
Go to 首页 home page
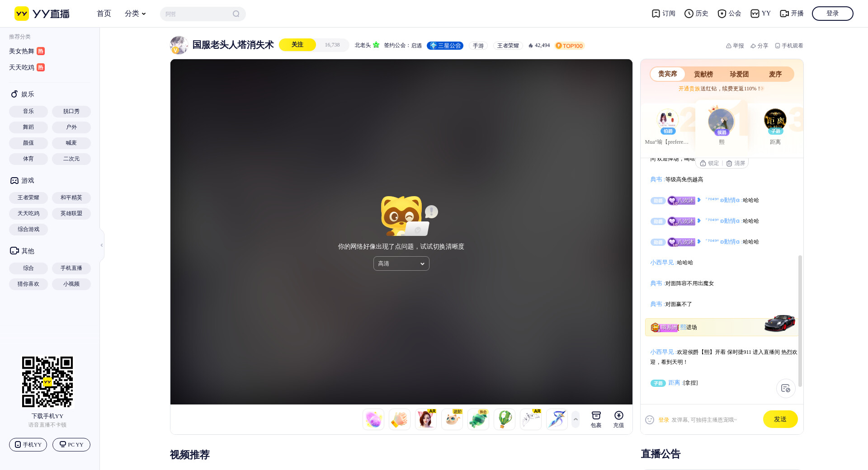tap(104, 14)
